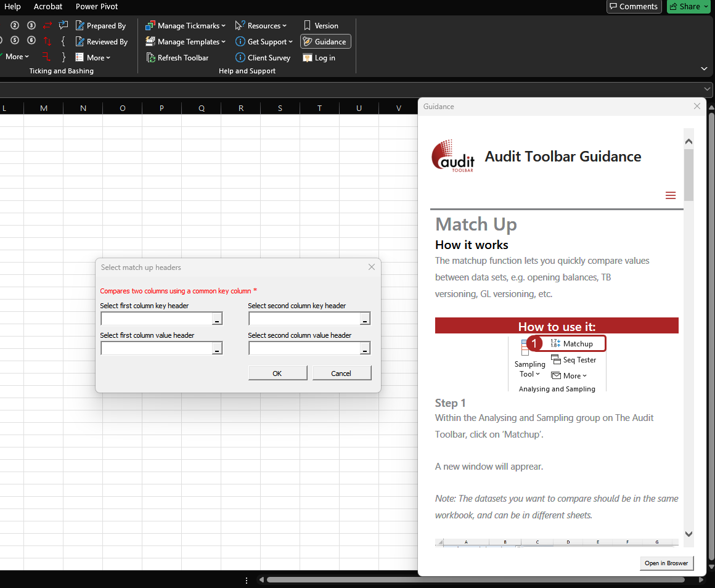Click Log in on the ribbon
Viewport: 715px width, 588px height.
pos(319,58)
